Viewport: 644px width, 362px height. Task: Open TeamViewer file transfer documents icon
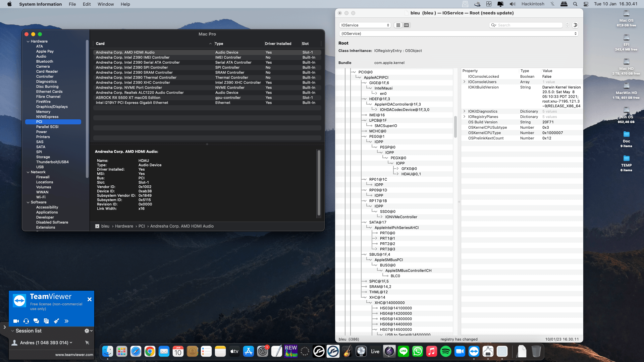(46, 321)
